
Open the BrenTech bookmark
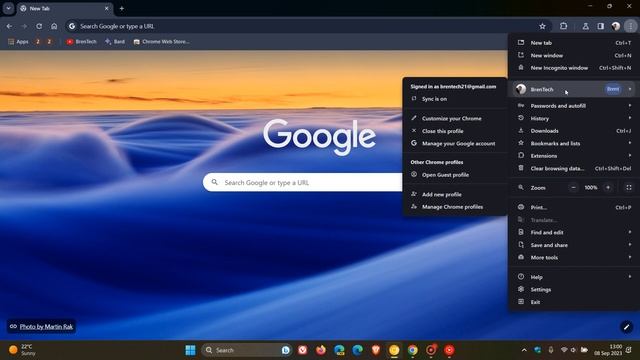tap(81, 42)
